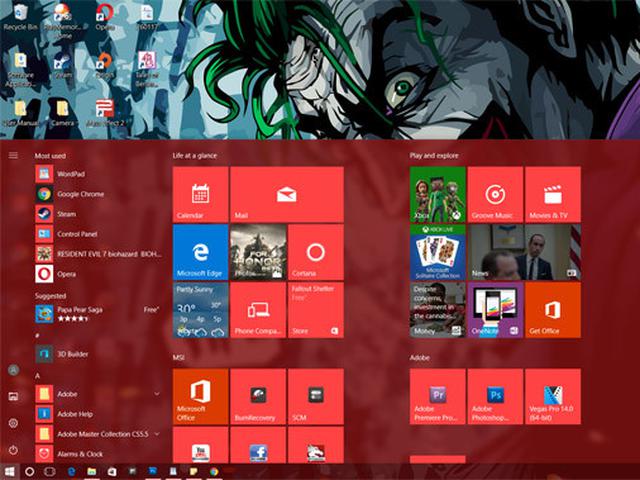
Task: Open Microsoft Solitaire Collection tile
Action: pos(438,252)
